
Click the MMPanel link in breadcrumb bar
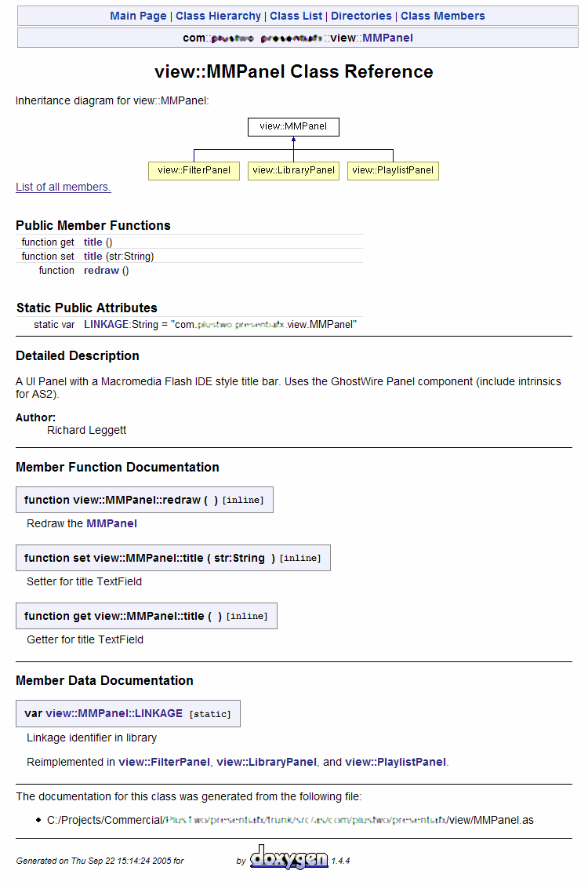[387, 38]
